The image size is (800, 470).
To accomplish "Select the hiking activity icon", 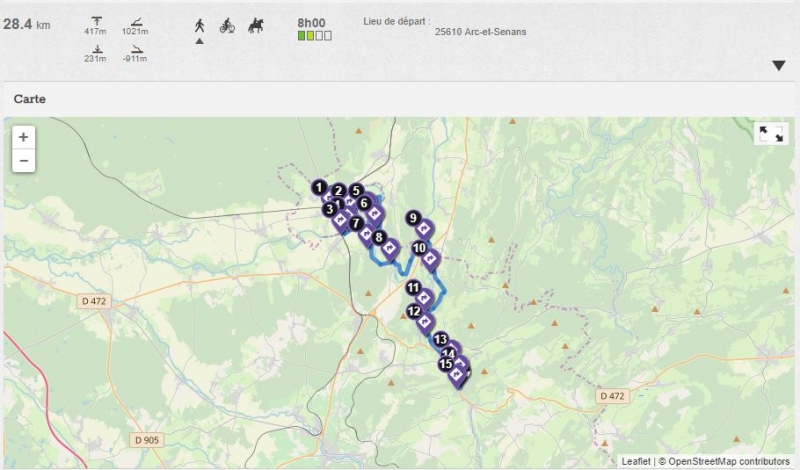I will tap(200, 25).
